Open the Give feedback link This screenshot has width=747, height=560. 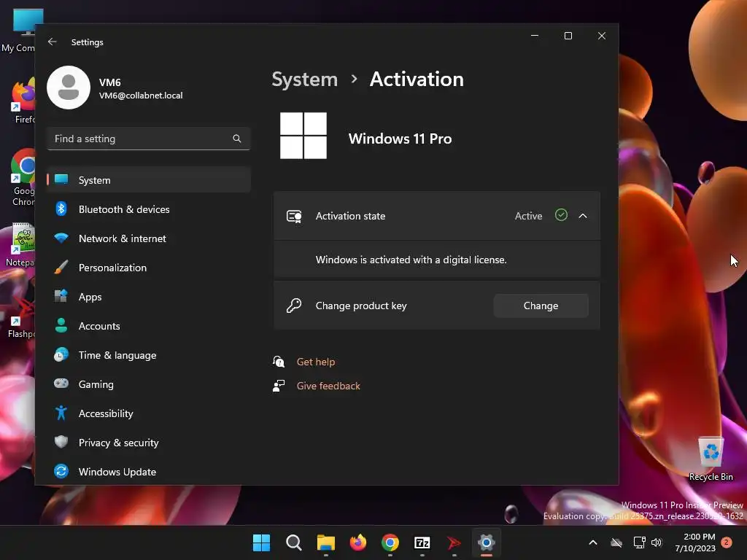(328, 386)
